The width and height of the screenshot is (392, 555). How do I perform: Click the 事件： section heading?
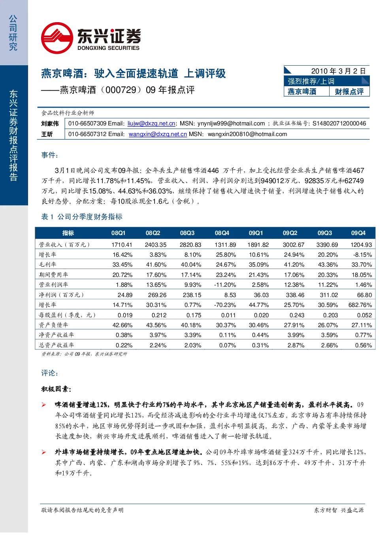click(50, 155)
